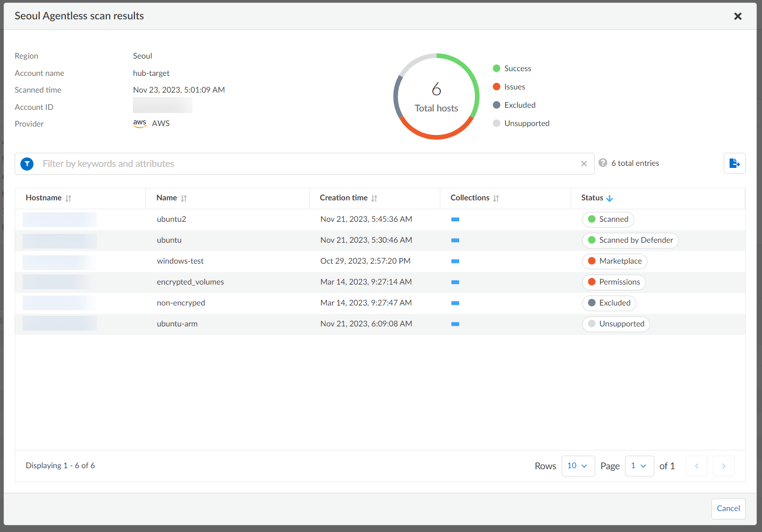This screenshot has height=532, width=762.
Task: Click the collections icon in encrypted_volumes row
Action: 455,282
